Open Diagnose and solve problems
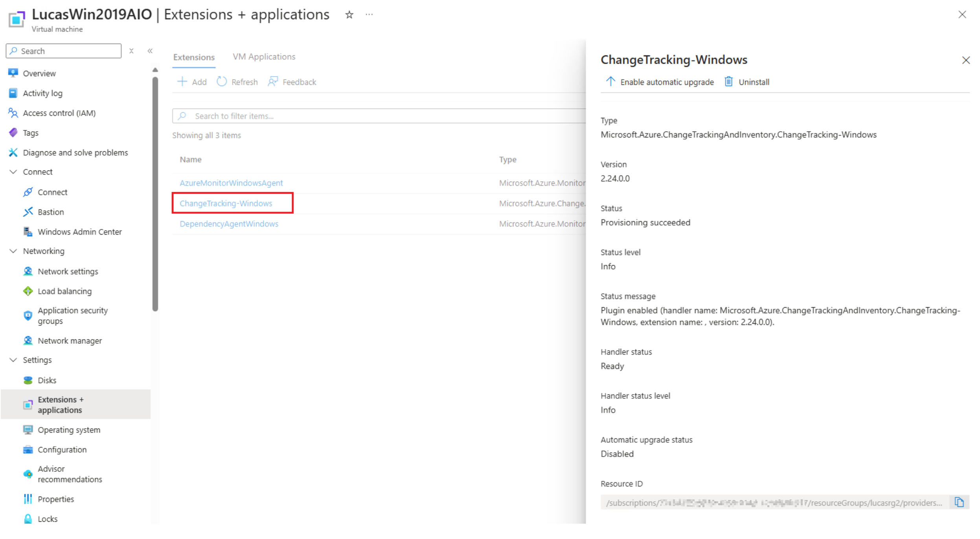This screenshot has height=539, width=980. (x=75, y=152)
